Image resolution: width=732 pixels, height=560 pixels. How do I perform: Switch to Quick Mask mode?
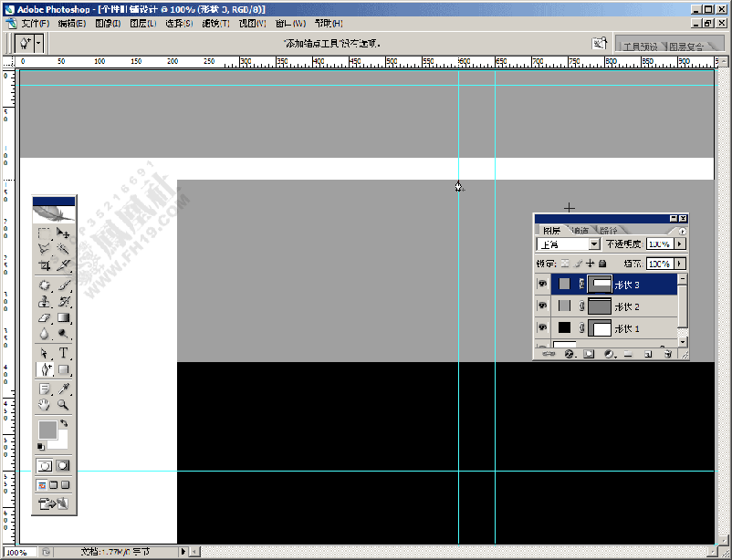(x=63, y=466)
